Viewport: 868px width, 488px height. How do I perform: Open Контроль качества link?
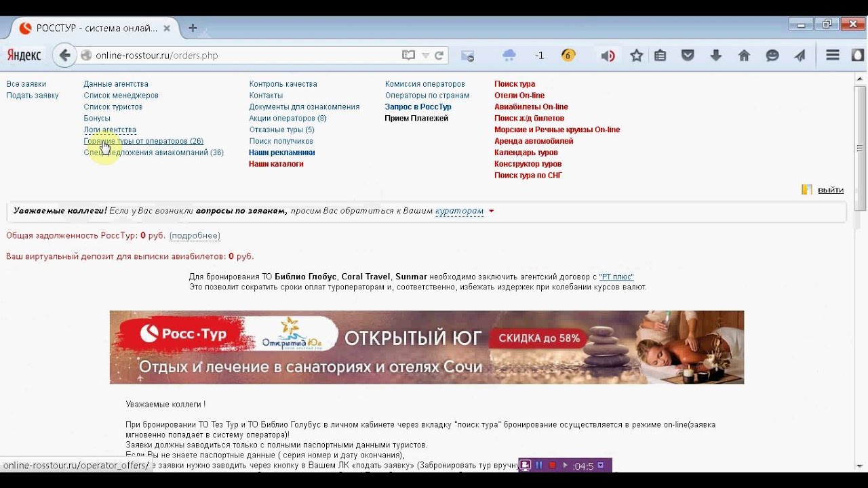point(283,84)
